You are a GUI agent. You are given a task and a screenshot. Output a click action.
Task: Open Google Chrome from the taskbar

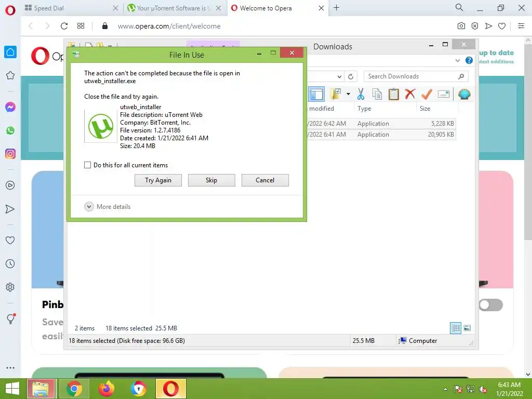pyautogui.click(x=74, y=389)
